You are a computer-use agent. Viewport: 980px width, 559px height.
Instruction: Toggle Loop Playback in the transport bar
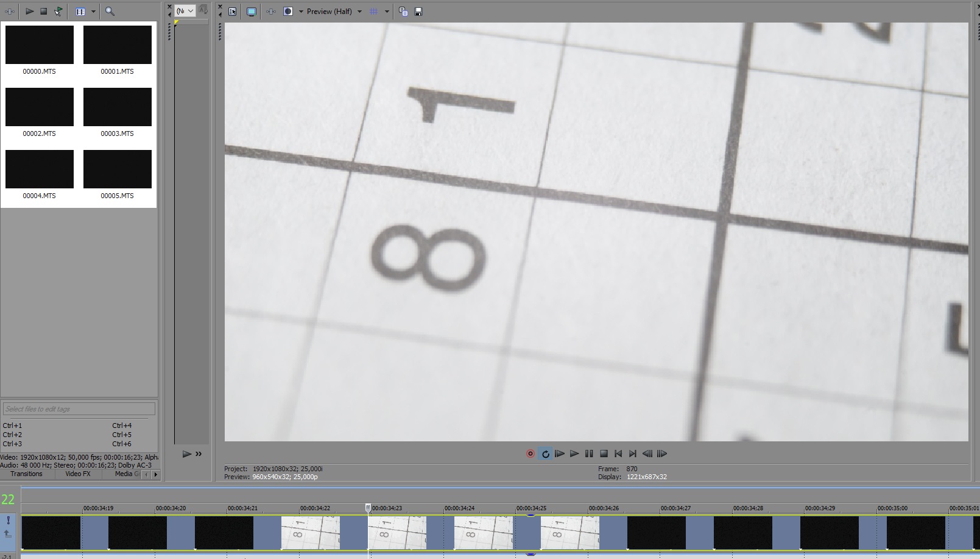545,454
